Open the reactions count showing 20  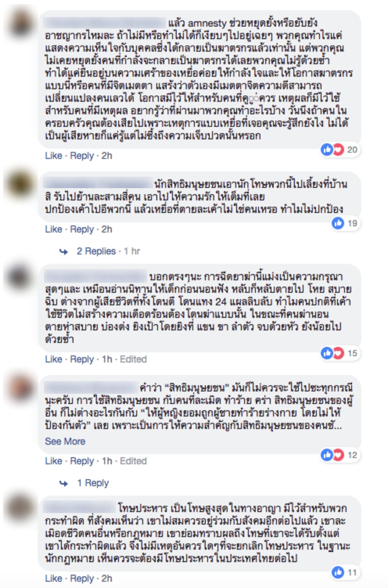(340, 150)
